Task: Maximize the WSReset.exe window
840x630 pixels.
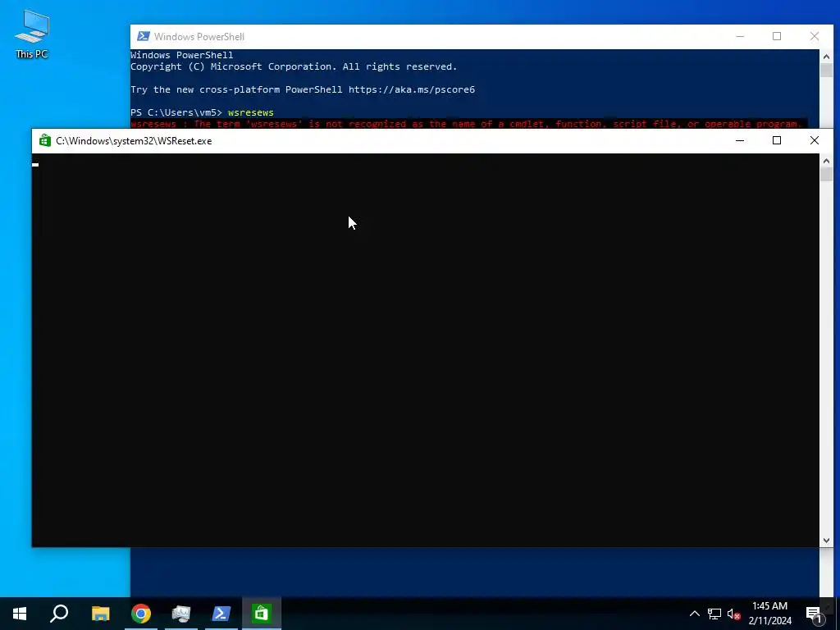Action: coord(777,140)
